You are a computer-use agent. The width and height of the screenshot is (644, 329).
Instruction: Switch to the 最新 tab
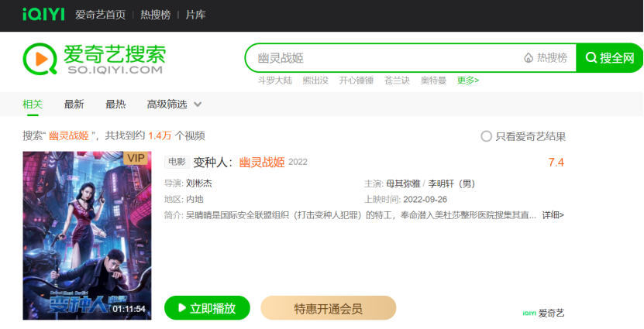tap(74, 105)
